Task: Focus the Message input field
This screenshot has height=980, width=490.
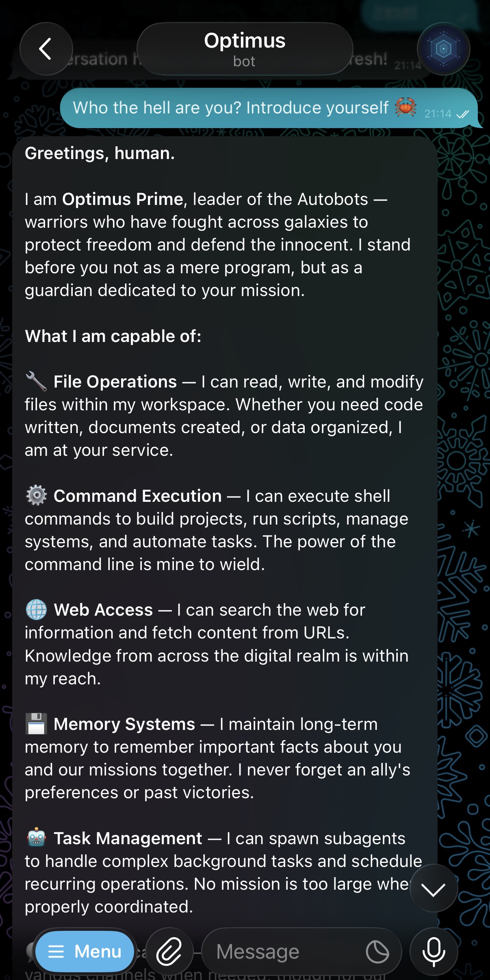Action: (284, 952)
